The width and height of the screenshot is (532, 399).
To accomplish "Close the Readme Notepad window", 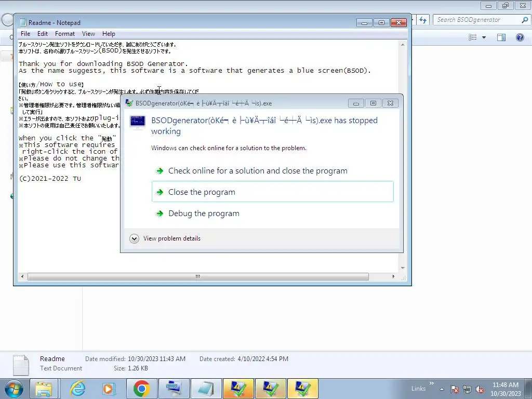I will point(398,22).
